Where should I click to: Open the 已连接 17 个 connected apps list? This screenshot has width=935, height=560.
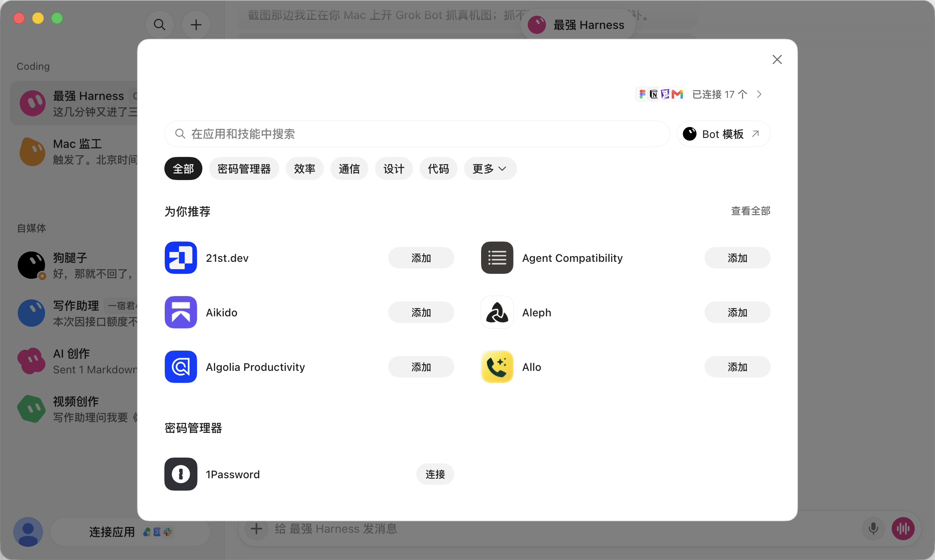pyautogui.click(x=700, y=94)
